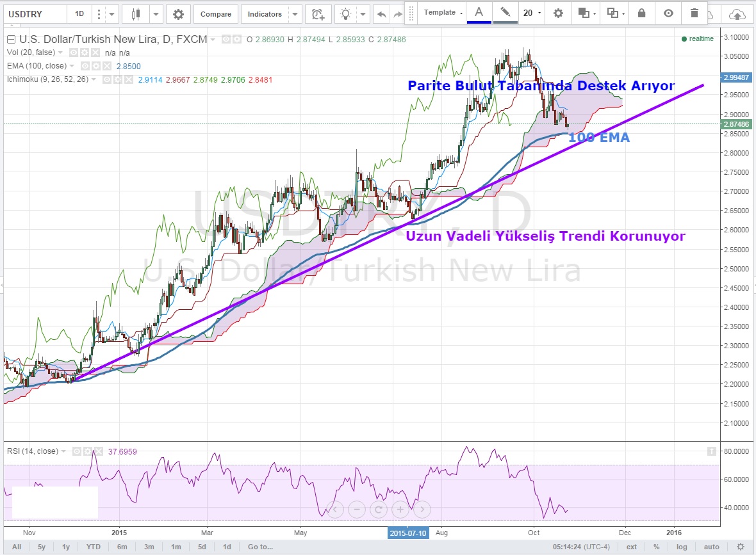
Task: Select the 6m time range
Action: [122, 547]
